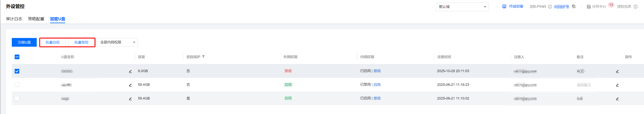Viewport: 644px width, 114px height.
Task: Click the 终端部署 monitor icon
Action: [504, 7]
